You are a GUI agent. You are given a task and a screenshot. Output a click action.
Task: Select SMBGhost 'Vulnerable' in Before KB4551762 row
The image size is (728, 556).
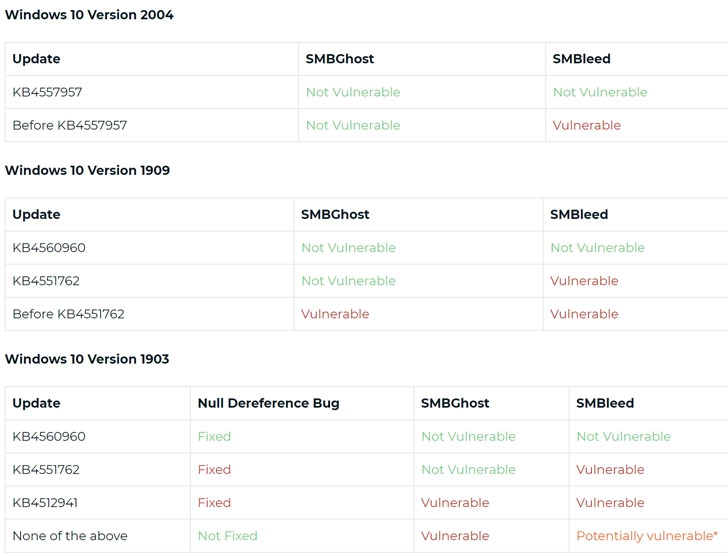[x=335, y=314]
